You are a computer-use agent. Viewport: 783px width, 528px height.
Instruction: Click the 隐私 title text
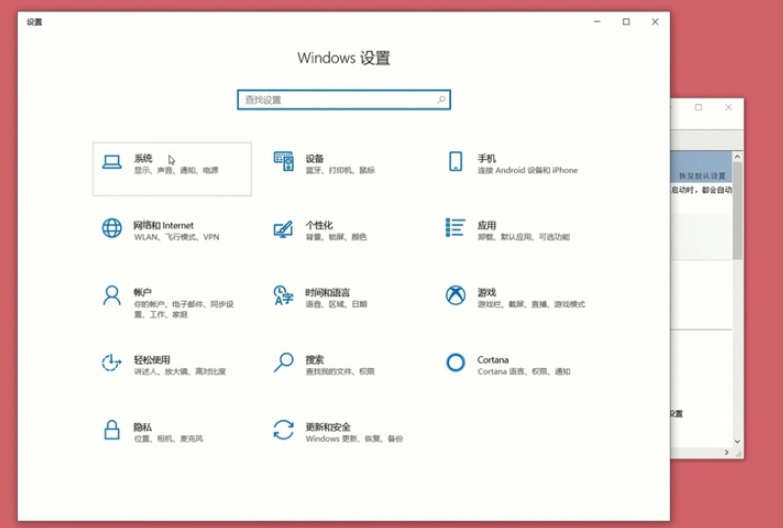click(142, 427)
